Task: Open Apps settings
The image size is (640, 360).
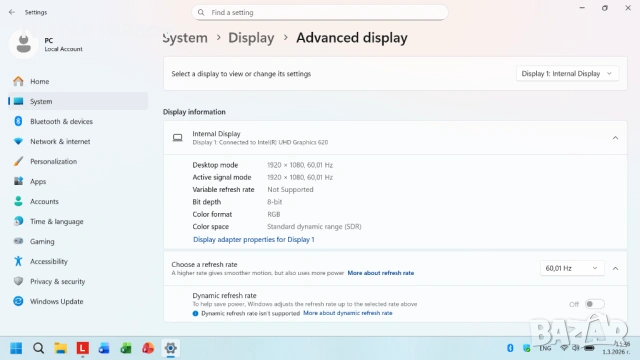Action: [78, 181]
